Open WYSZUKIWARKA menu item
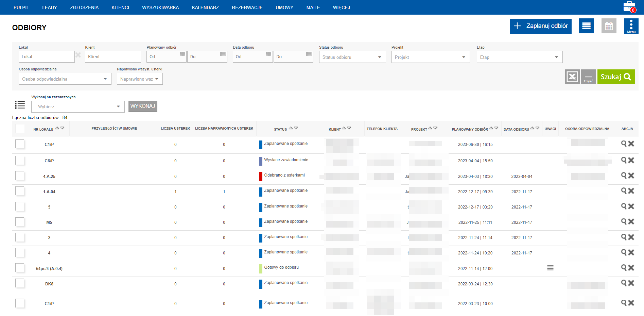 160,7
